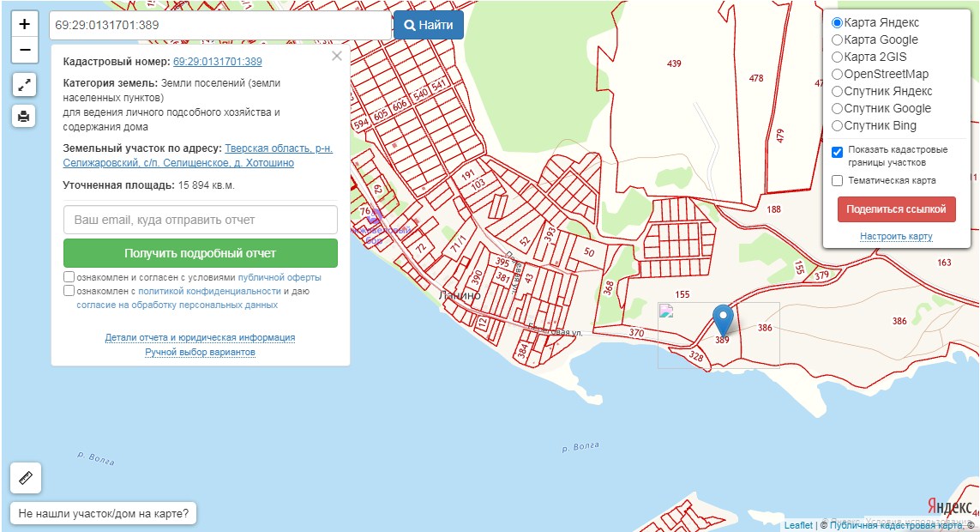Image resolution: width=980 pixels, height=532 pixels.
Task: Uncheck Показать кадастровые границы участков
Action: pyautogui.click(x=838, y=152)
